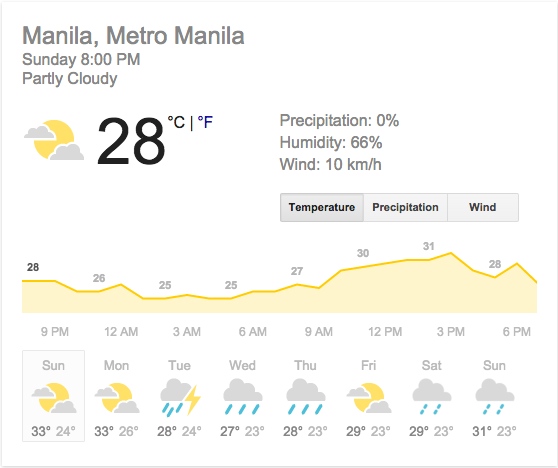Click the 31 degree peak on graph

point(428,246)
